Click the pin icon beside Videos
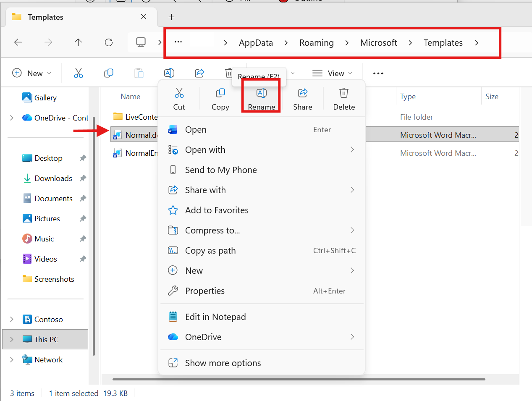The height and width of the screenshot is (401, 532). [x=83, y=259]
